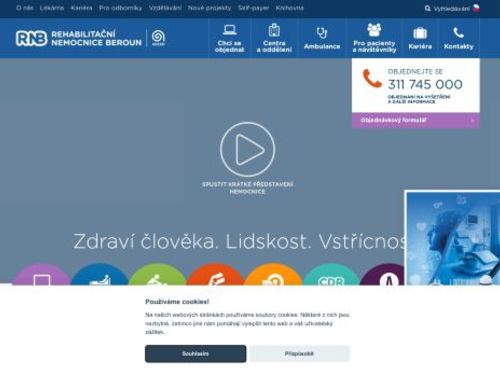Open the Kariéra briefcase menu item
500x375 pixels.
(x=420, y=38)
